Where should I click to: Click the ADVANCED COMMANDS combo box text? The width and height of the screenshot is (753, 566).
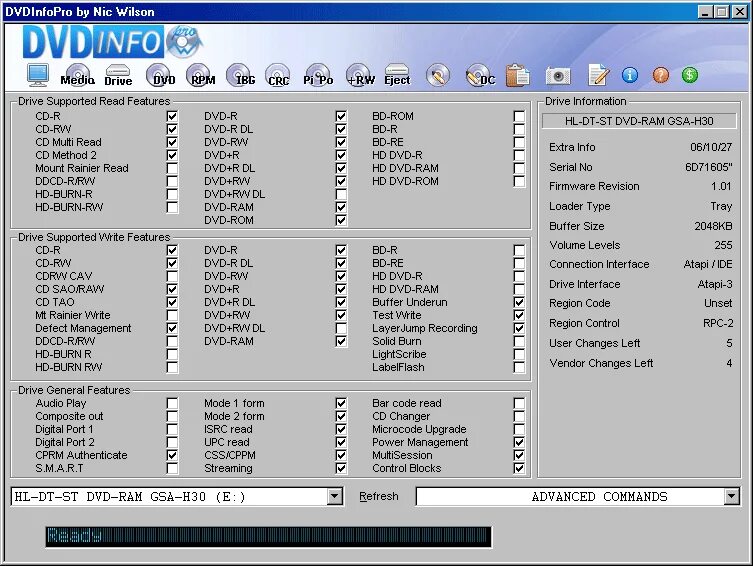[599, 496]
